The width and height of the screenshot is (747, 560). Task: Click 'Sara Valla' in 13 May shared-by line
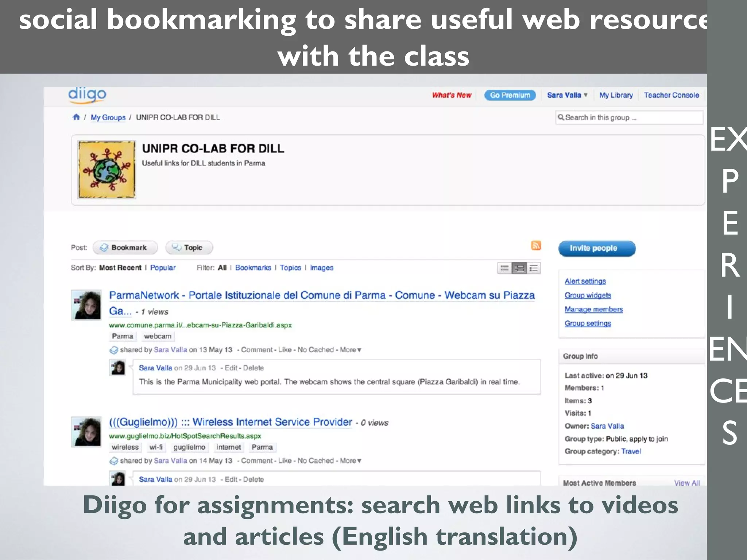(170, 350)
